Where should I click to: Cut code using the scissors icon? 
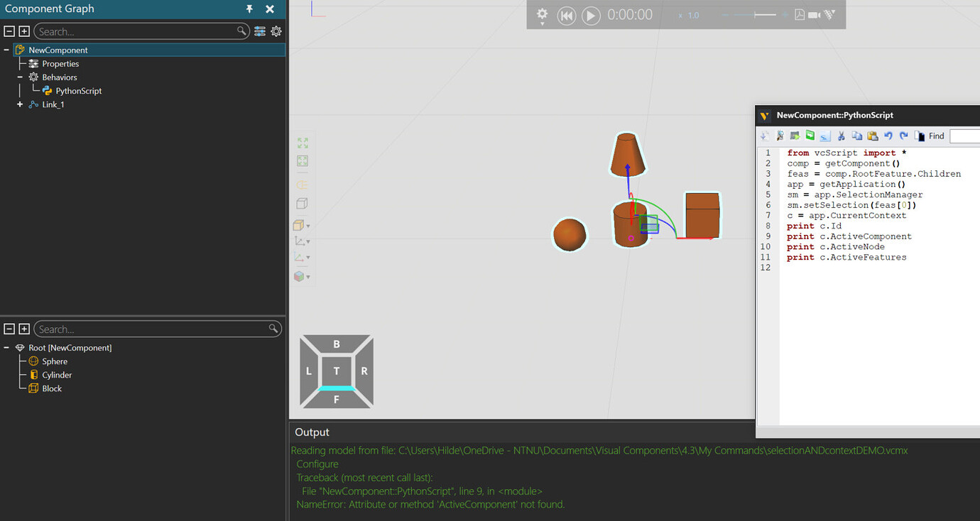pyautogui.click(x=842, y=136)
